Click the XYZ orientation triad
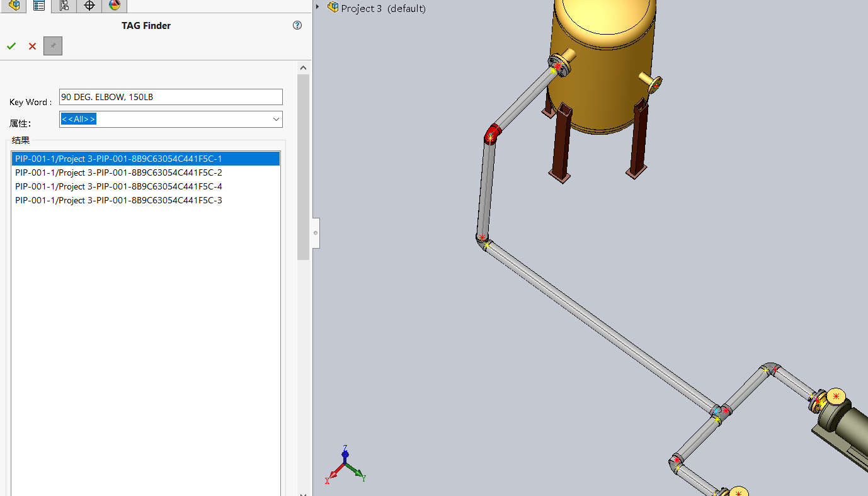 click(x=345, y=465)
